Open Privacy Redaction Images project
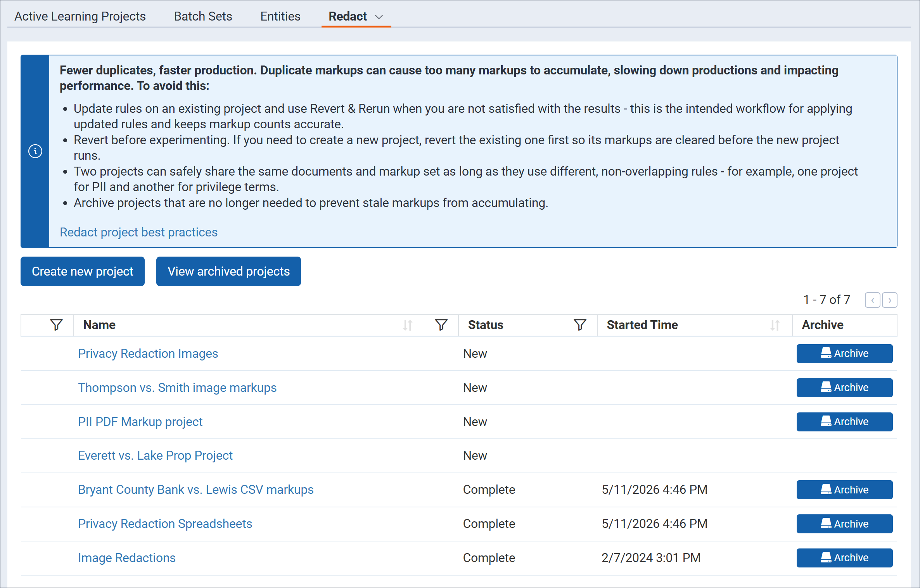This screenshot has width=920, height=588. (x=148, y=353)
